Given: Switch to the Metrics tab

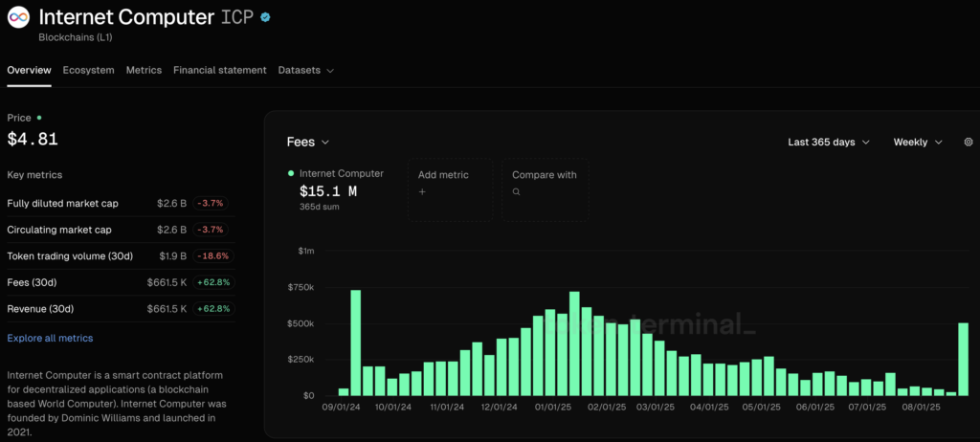Looking at the screenshot, I should [144, 70].
